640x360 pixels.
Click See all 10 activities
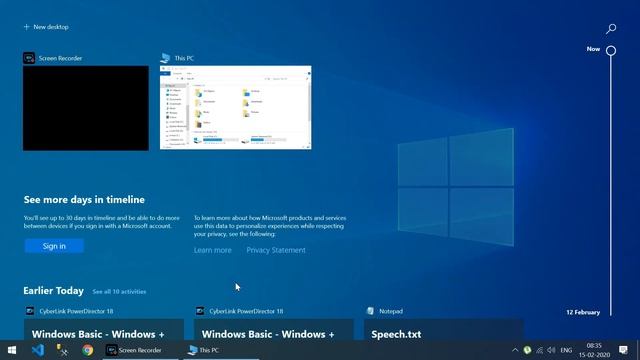pyautogui.click(x=119, y=291)
